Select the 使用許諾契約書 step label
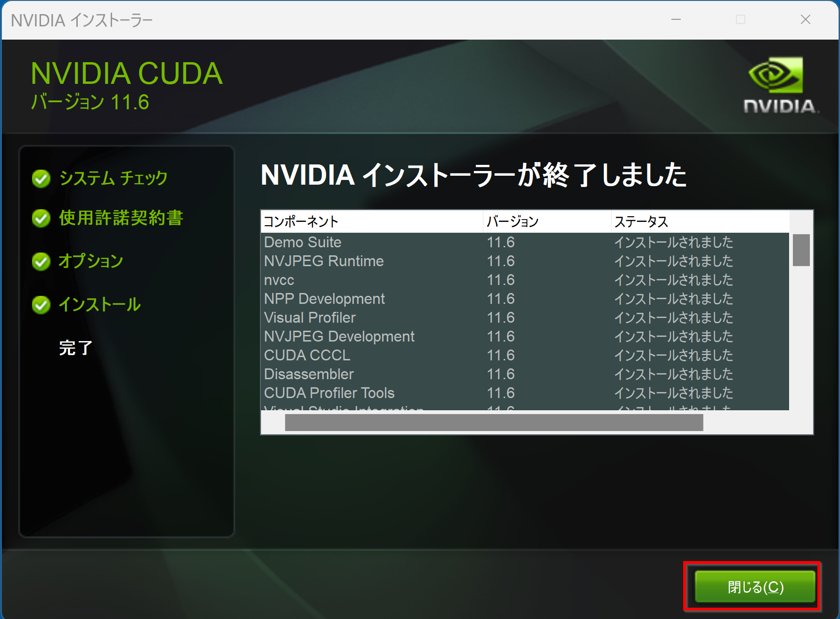The width and height of the screenshot is (840, 619). pos(121,218)
